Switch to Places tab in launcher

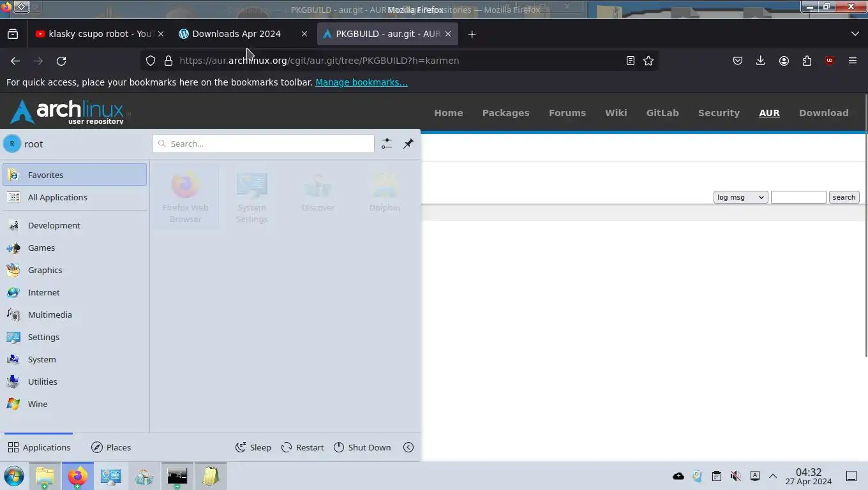point(111,447)
